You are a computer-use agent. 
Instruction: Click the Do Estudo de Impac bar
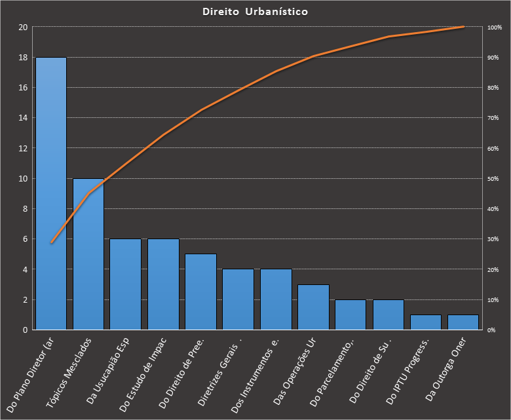pos(163,284)
